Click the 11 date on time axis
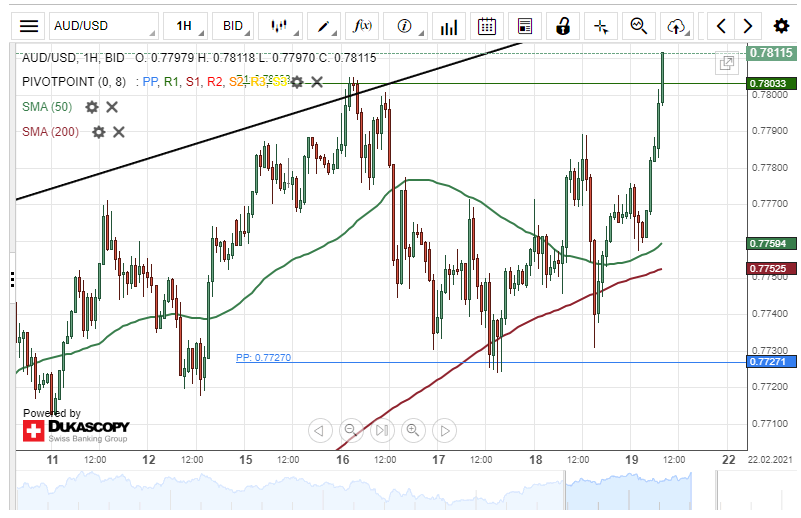Viewport: 801px width, 518px height. click(x=52, y=460)
